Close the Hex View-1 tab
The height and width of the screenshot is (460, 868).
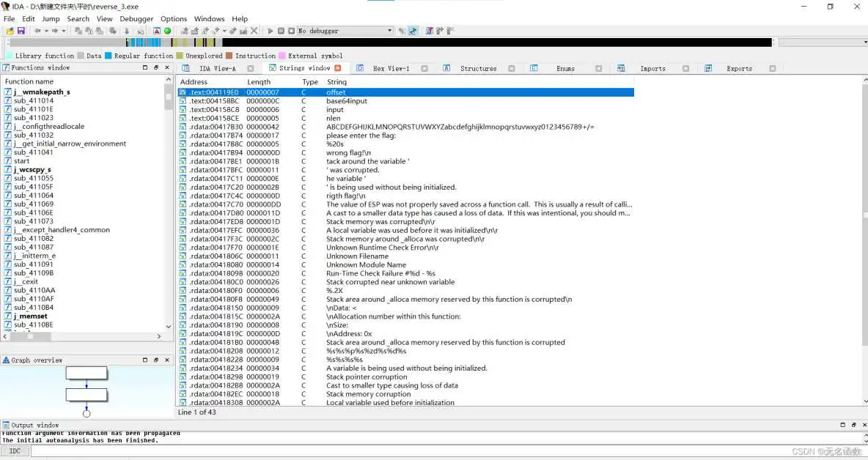click(x=424, y=68)
